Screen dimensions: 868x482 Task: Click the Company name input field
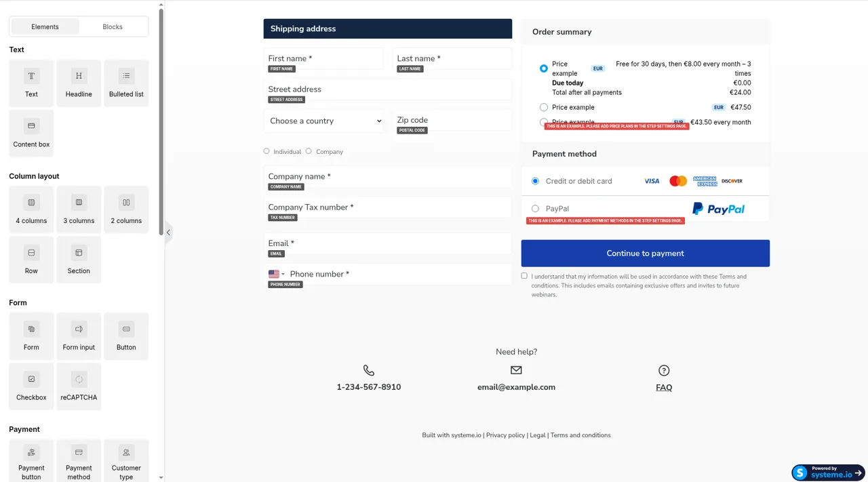[388, 176]
